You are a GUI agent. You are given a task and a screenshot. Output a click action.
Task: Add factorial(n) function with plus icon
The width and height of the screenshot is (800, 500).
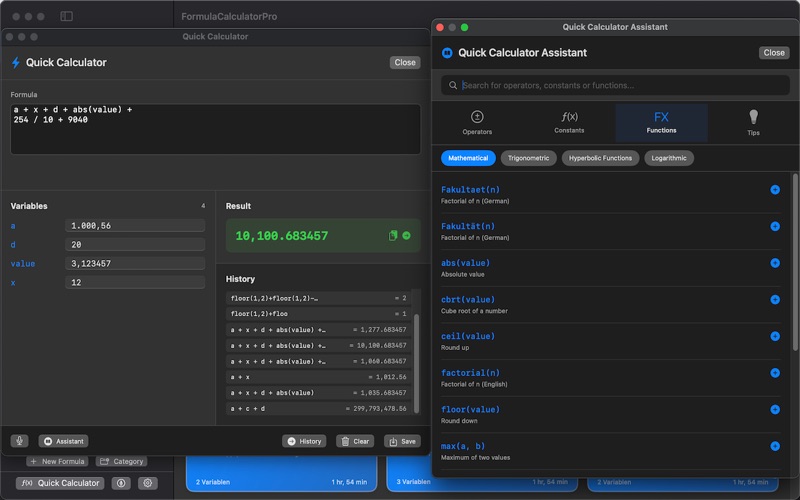[774, 373]
